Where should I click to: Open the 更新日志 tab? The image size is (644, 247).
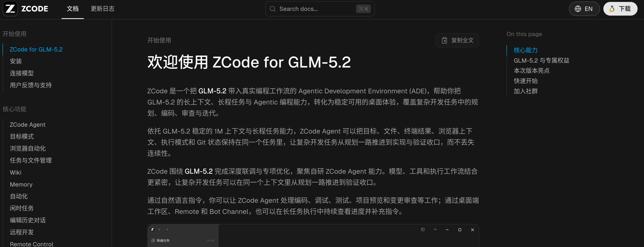(x=102, y=9)
